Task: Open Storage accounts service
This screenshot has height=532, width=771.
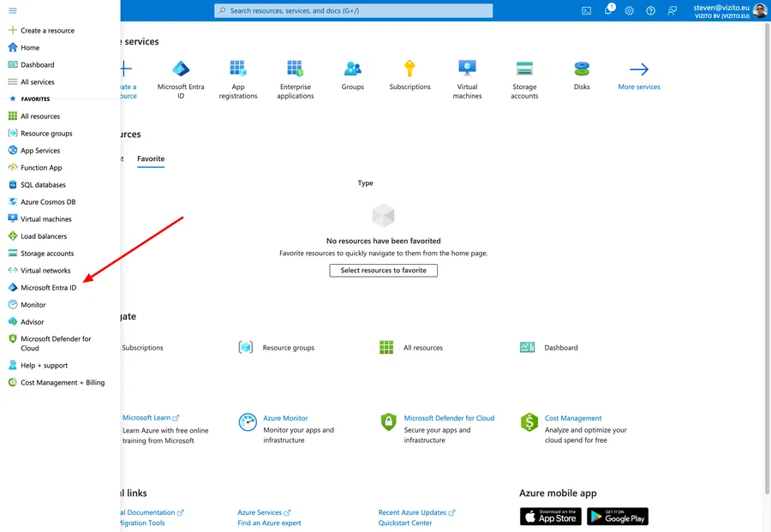Action: coord(524,75)
